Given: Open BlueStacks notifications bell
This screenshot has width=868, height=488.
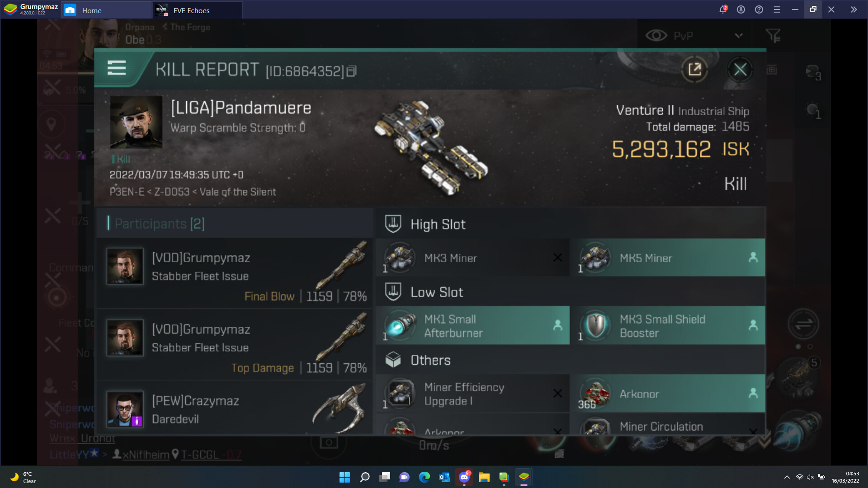Looking at the screenshot, I should (x=722, y=9).
